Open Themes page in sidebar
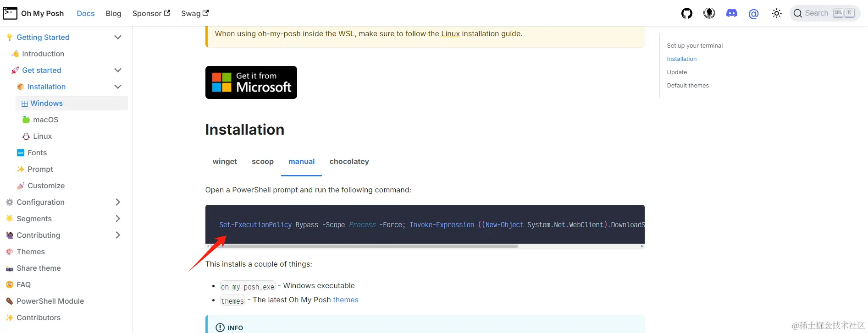868x333 pixels. click(x=31, y=251)
